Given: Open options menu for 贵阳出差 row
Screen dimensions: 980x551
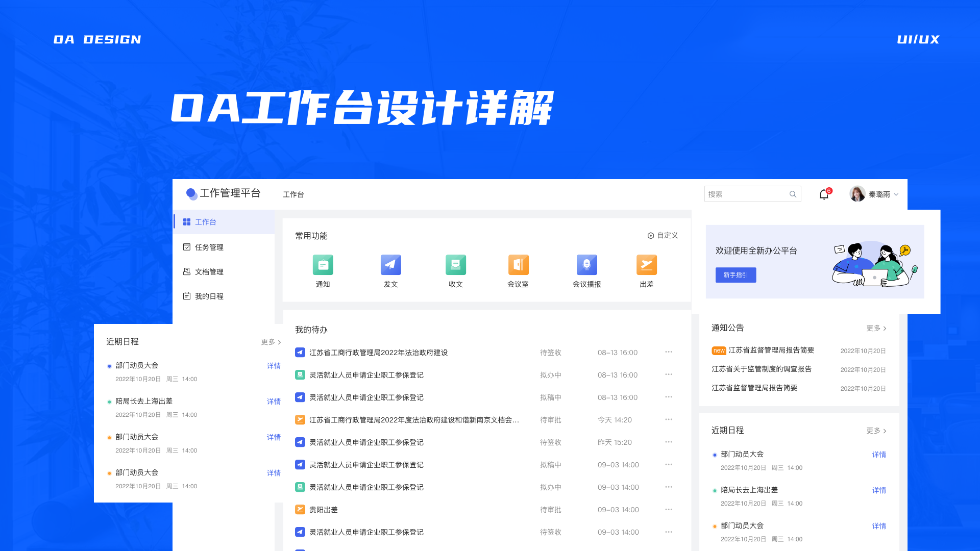Looking at the screenshot, I should (668, 509).
